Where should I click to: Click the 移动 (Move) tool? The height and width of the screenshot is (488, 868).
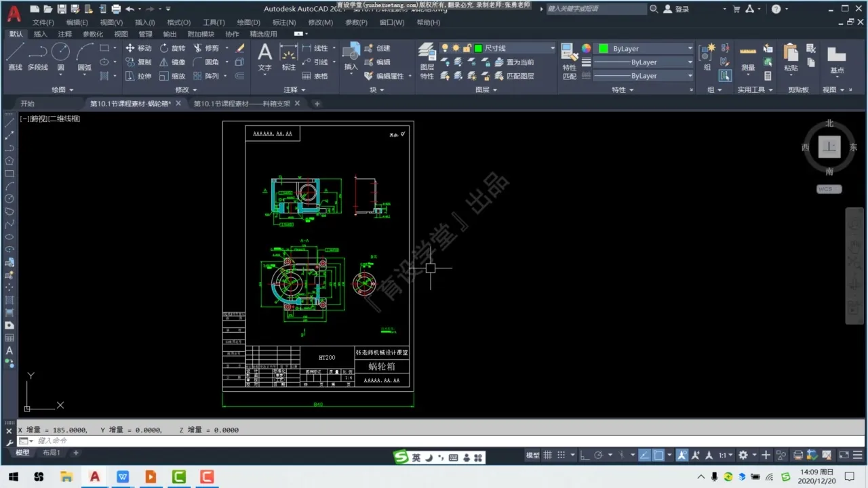click(138, 48)
